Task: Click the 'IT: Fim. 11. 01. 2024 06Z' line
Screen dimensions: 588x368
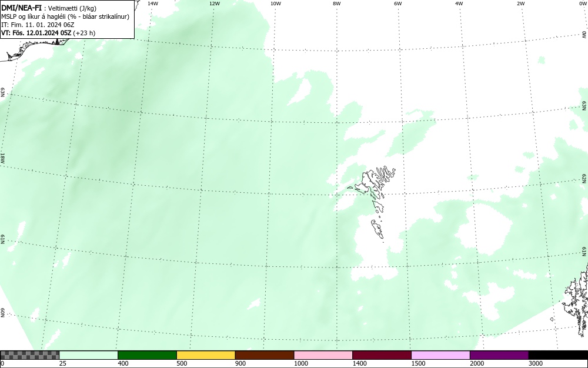Action: pyautogui.click(x=38, y=25)
